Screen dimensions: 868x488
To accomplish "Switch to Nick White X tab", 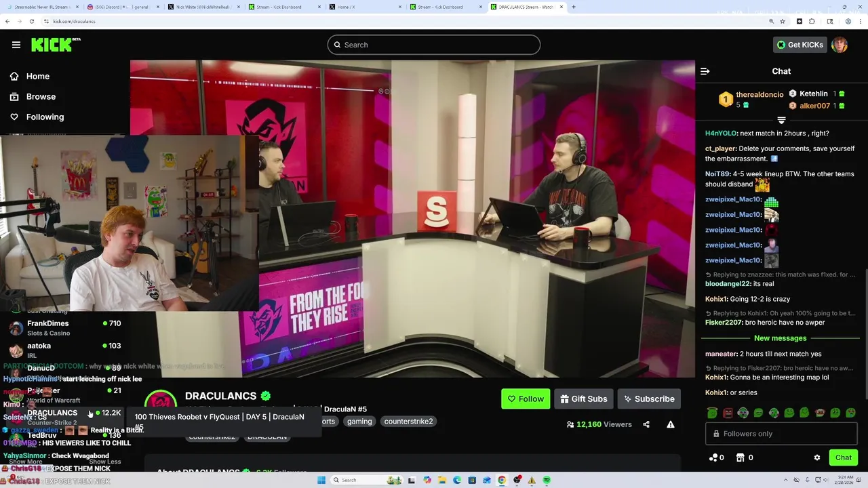I will coord(203,7).
